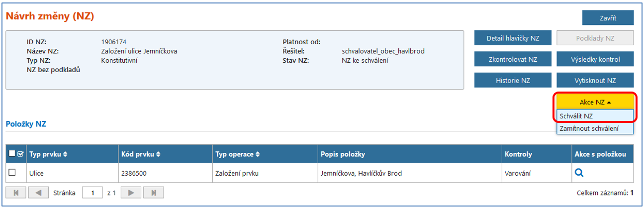Go to the next page of results
The height and width of the screenshot is (207, 644).
pos(131,193)
